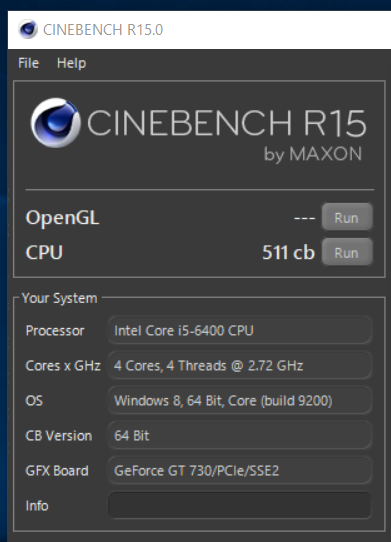
Task: Click the CINEBENCH R15.0 window title text
Action: [103, 30]
